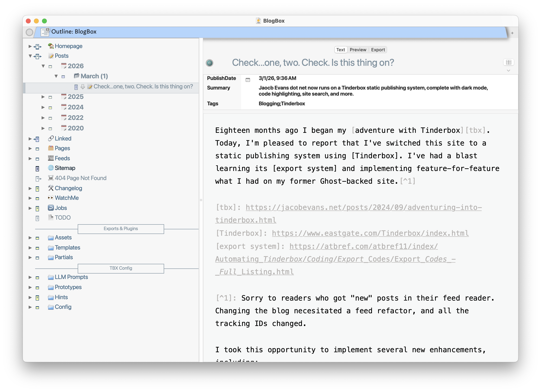Viewport: 541px width, 392px height.
Task: Click the globe icon beside Sitemap
Action: [x=51, y=168]
